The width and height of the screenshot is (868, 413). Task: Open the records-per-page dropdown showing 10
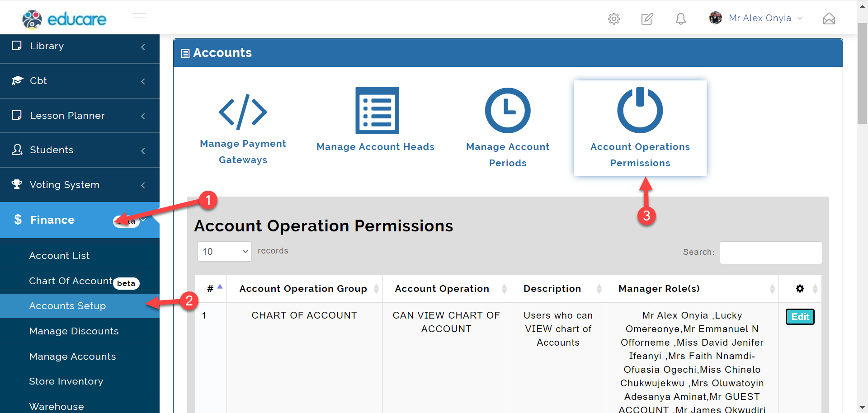click(225, 251)
